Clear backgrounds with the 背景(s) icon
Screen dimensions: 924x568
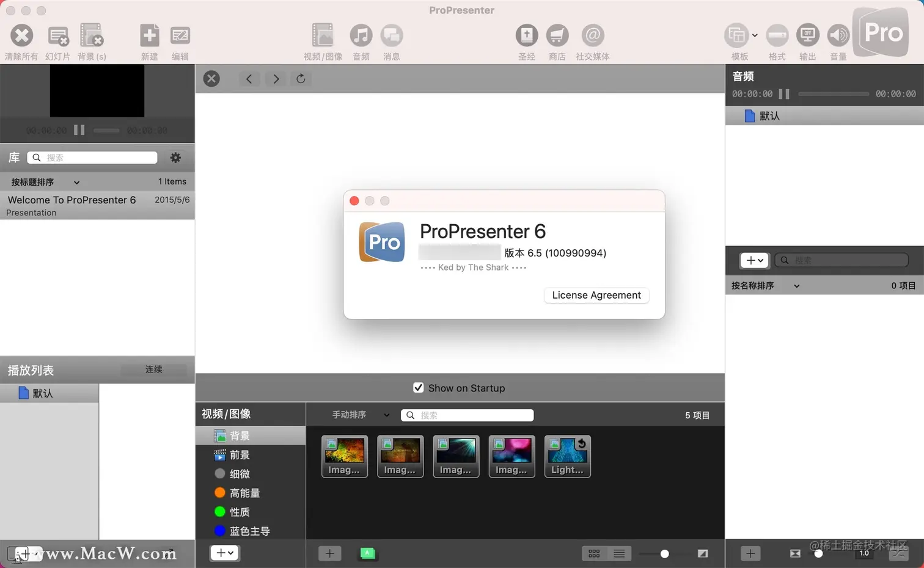[x=92, y=35]
